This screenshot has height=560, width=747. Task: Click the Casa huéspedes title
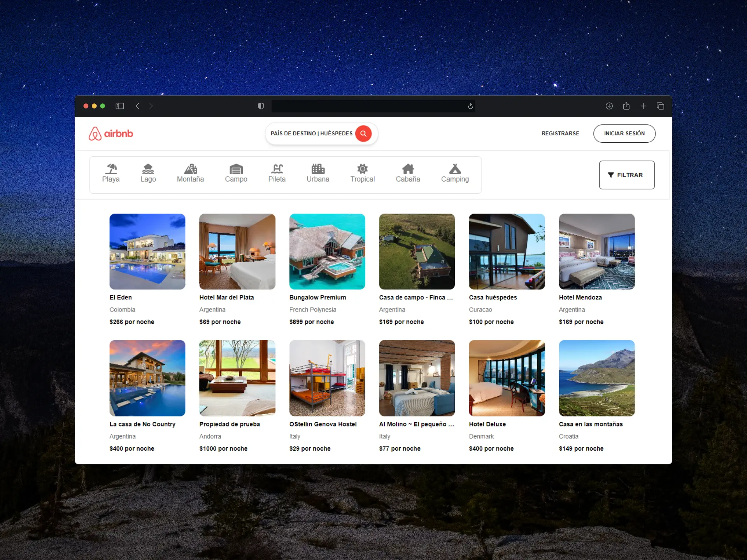493,297
